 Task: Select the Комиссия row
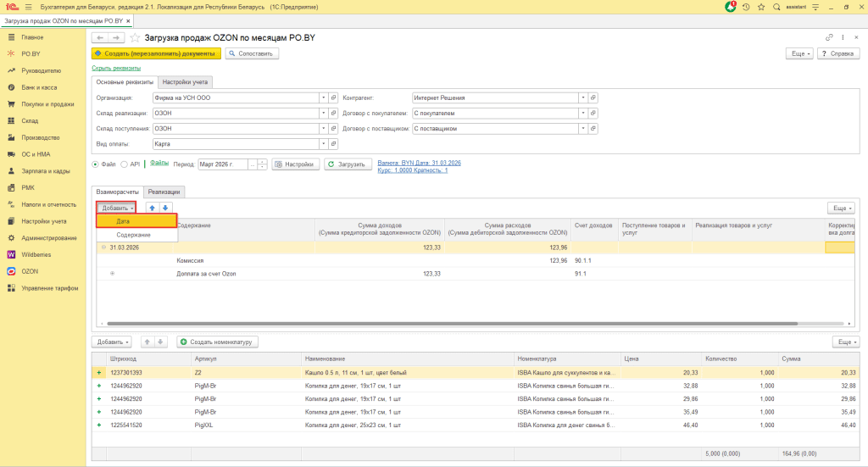click(475, 260)
